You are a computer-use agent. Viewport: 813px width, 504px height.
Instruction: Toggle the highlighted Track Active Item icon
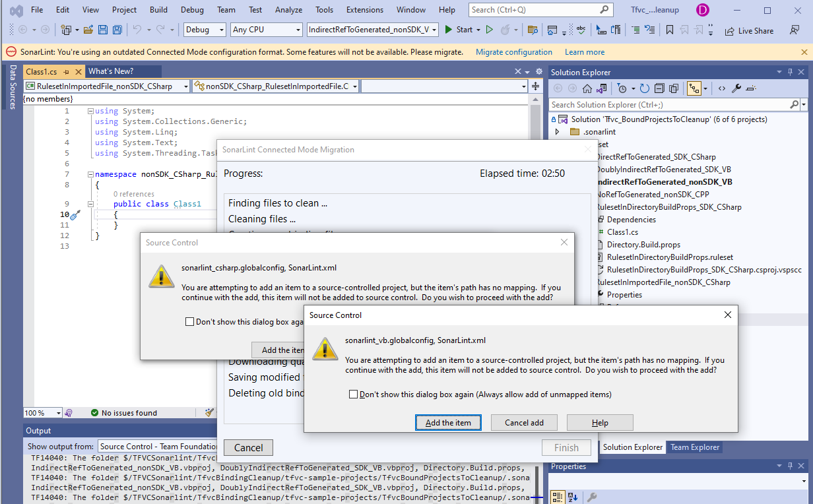[x=694, y=88]
